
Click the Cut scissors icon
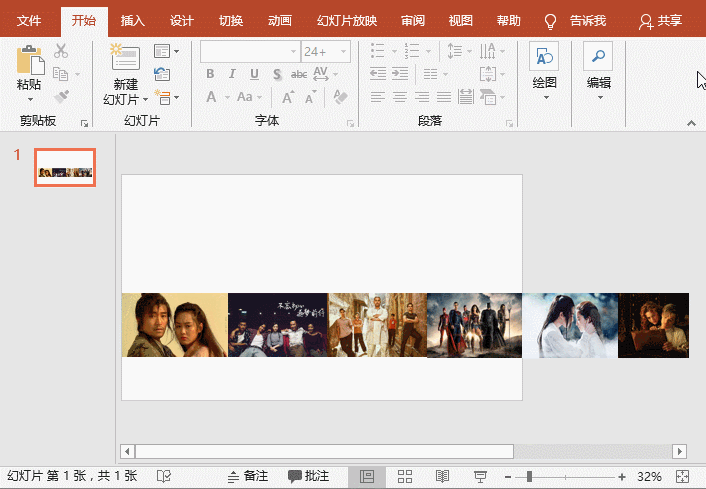(x=61, y=51)
